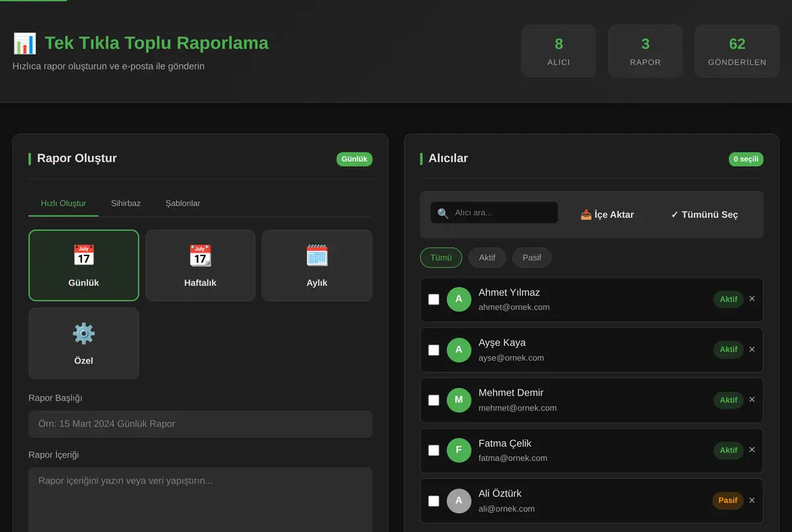The width and height of the screenshot is (792, 532).
Task: Click the gray avatar for Ali Öztürk
Action: pos(459,501)
